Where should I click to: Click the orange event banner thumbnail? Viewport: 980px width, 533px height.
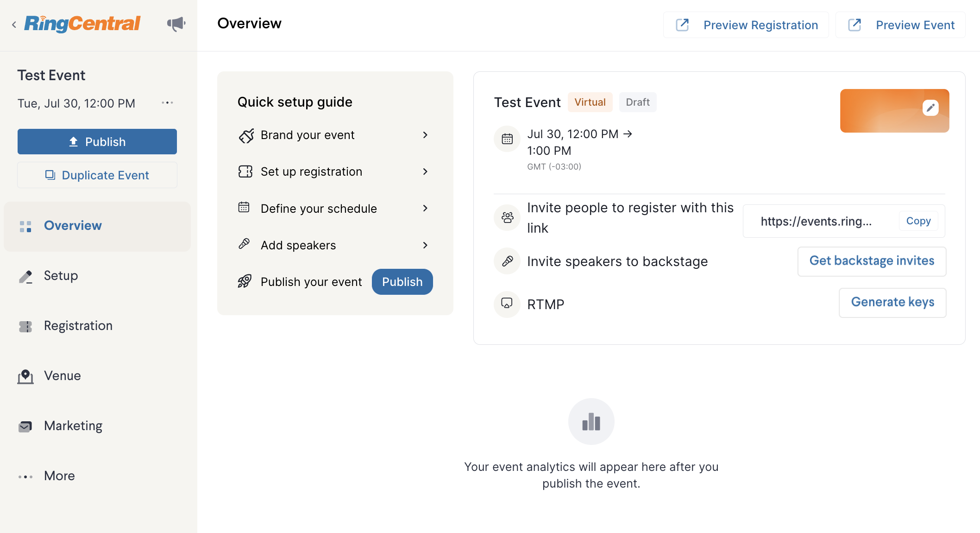pos(894,111)
